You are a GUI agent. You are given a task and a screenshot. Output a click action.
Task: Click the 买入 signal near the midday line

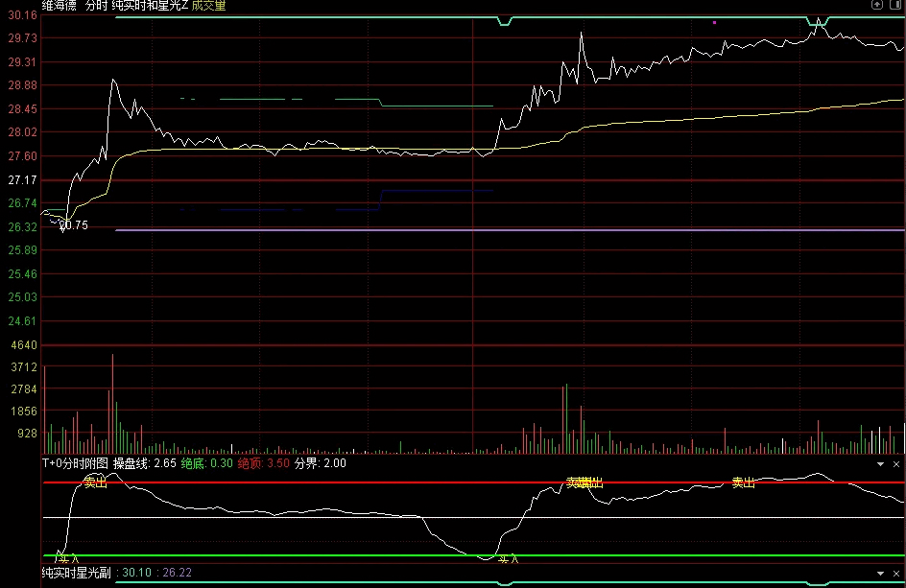tap(508, 558)
